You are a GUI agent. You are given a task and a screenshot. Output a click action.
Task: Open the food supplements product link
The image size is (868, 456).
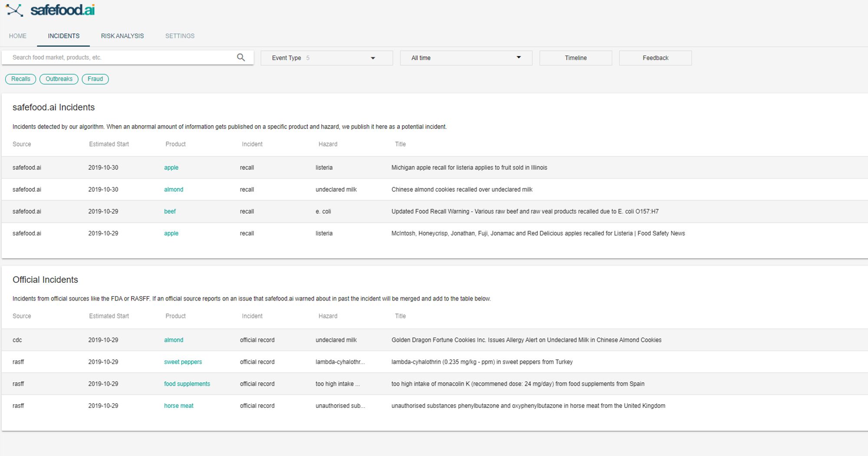point(187,384)
